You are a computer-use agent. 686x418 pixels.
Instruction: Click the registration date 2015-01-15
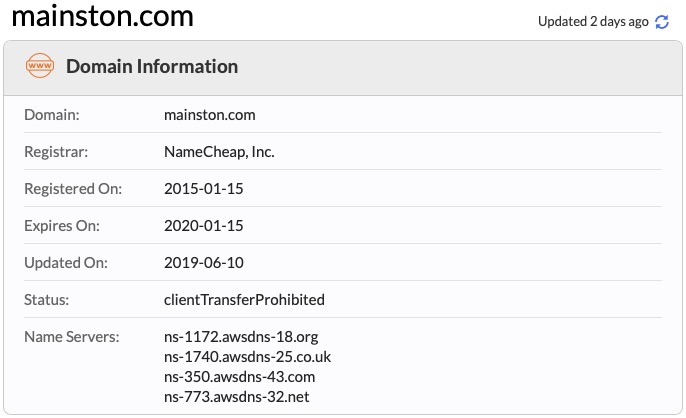(x=204, y=189)
